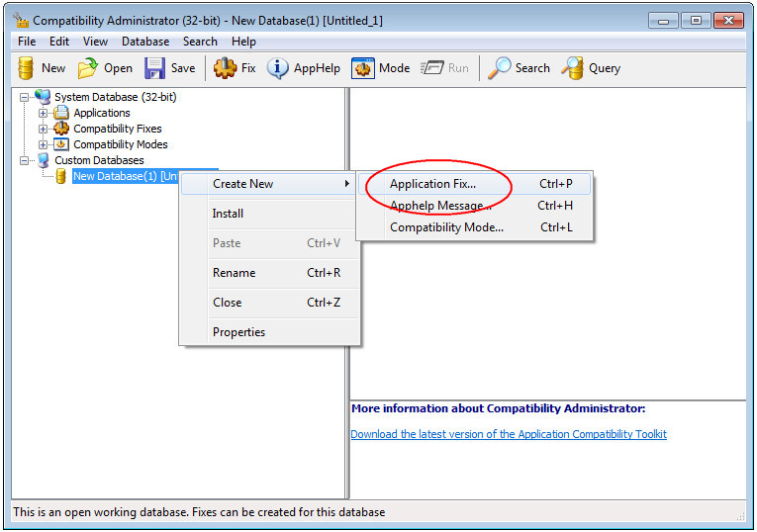Choose Compatibility Mode... from the submenu
Image resolution: width=757 pixels, height=532 pixels.
pyautogui.click(x=475, y=227)
